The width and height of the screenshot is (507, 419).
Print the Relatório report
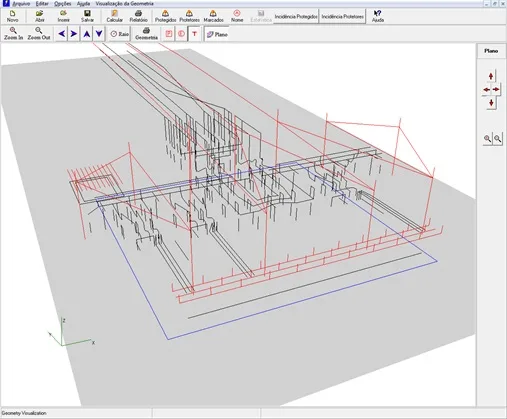click(x=138, y=16)
